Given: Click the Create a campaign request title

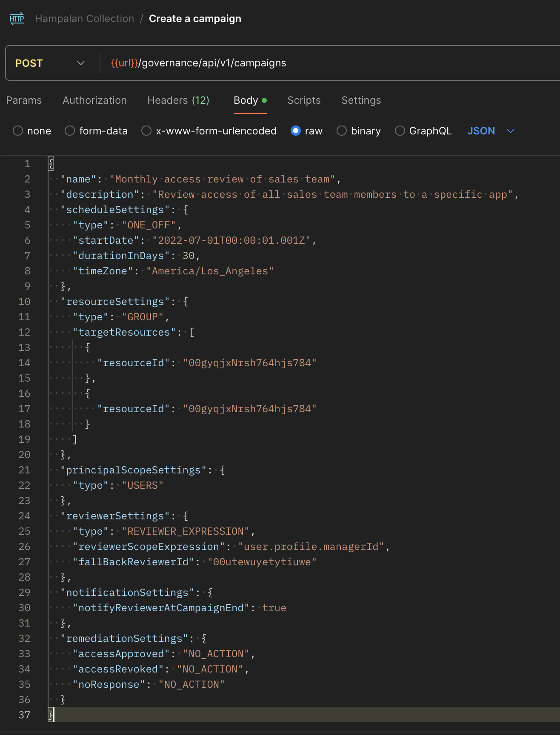Looking at the screenshot, I should coord(195,19).
